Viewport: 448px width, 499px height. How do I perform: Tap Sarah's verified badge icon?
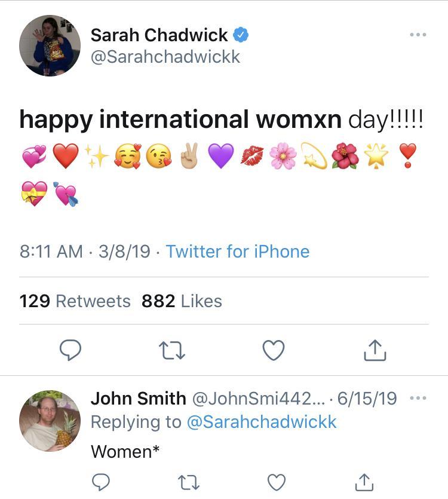point(241,35)
